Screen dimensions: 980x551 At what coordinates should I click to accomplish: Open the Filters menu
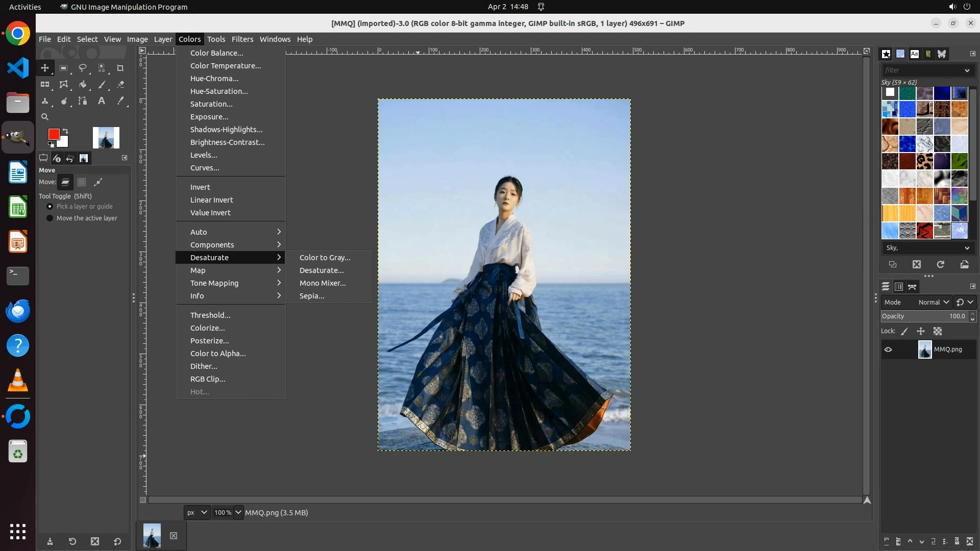click(x=242, y=39)
